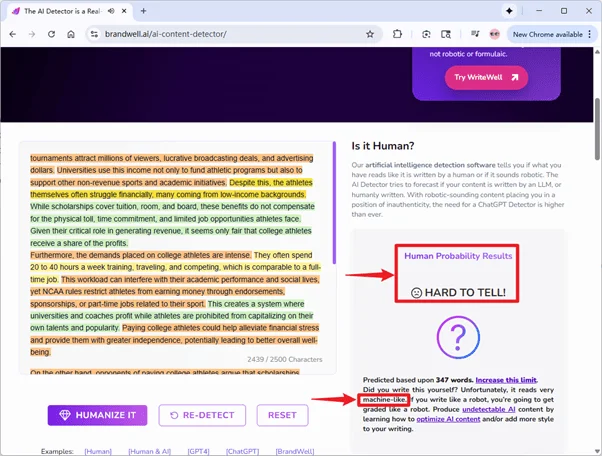602x456 pixels.
Task: Load the [Human & AI] example
Action: pyautogui.click(x=149, y=451)
